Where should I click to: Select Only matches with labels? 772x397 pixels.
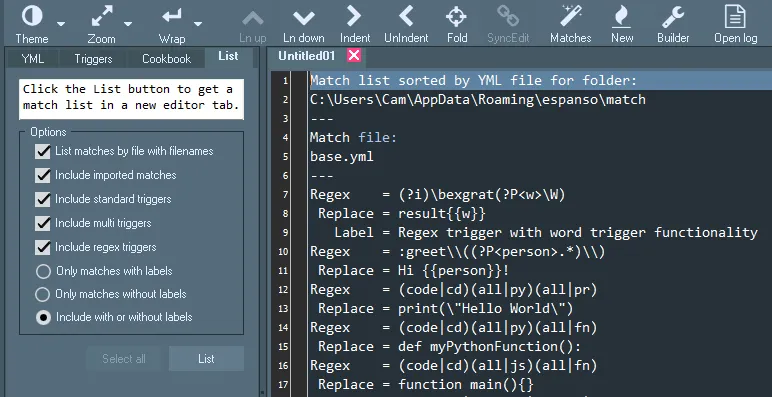click(x=43, y=271)
